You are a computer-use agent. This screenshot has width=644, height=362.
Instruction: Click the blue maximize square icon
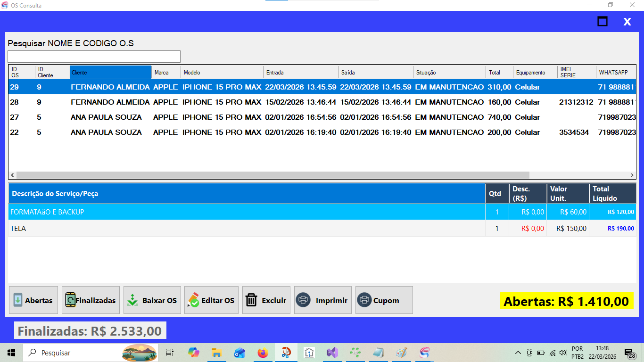pyautogui.click(x=603, y=22)
